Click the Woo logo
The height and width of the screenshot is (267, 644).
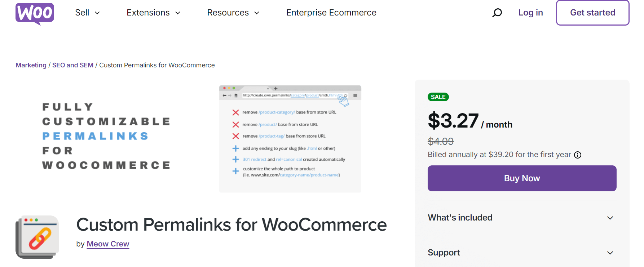35,13
